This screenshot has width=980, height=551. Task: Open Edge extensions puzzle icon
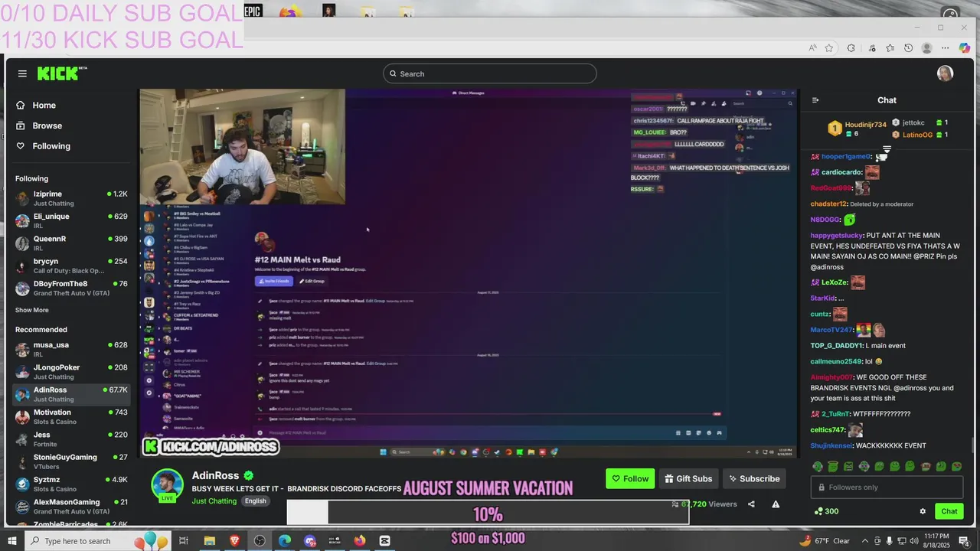(851, 48)
